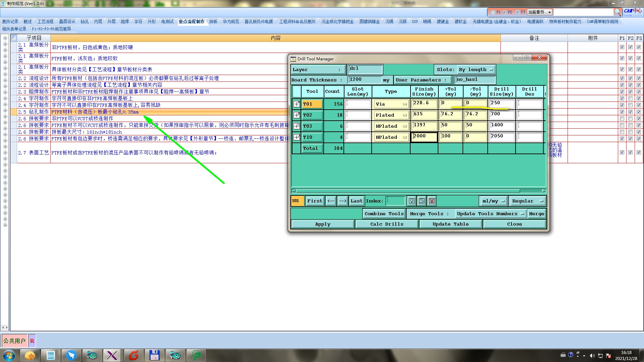The image size is (644, 362).
Task: Click the Combine Tools button
Action: (384, 214)
